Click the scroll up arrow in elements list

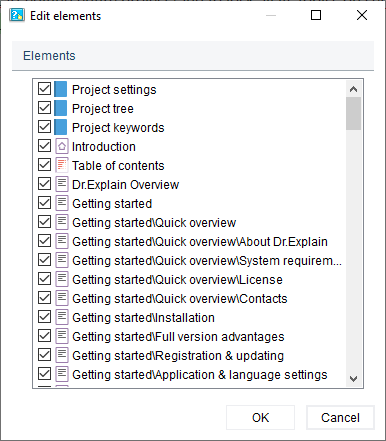pos(353,89)
